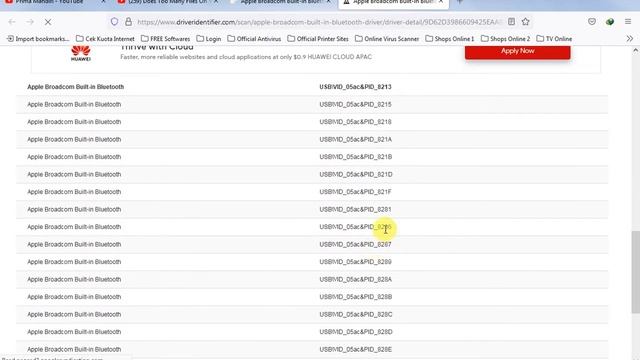Screen dimensions: 640x360
Task: Select the hardware ID ending PID_821A
Action: click(355, 139)
